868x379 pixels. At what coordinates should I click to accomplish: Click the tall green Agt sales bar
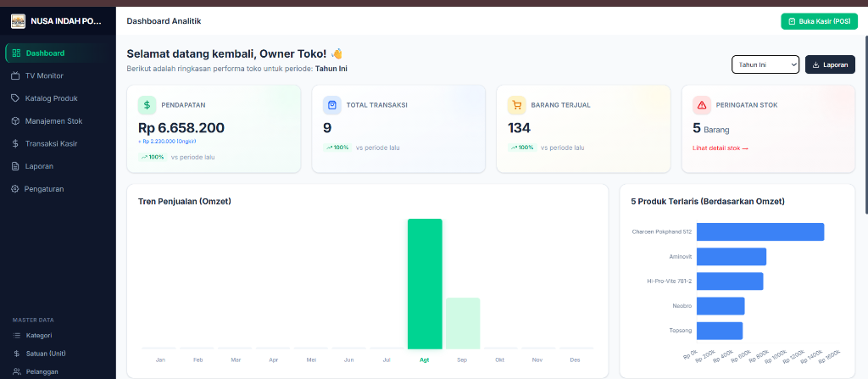425,284
